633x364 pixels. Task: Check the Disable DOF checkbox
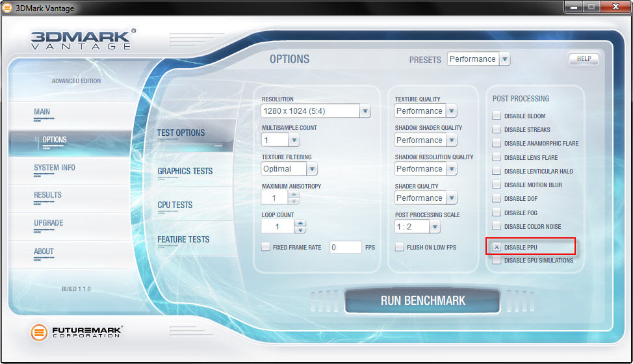(497, 198)
